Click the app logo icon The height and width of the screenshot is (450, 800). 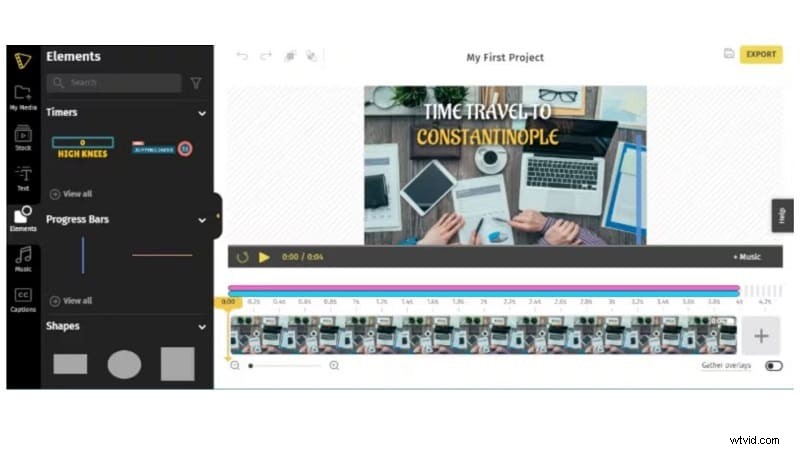coord(22,61)
